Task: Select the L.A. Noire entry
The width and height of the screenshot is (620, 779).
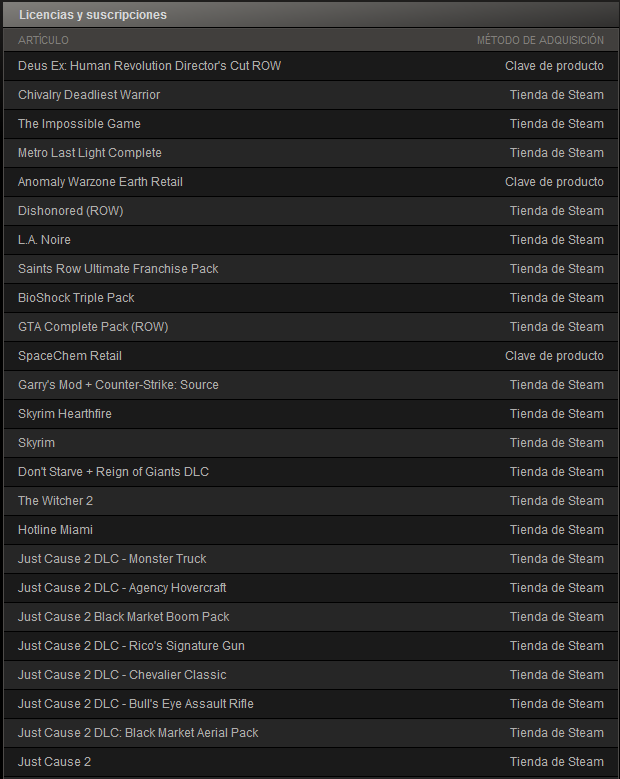Action: [310, 240]
